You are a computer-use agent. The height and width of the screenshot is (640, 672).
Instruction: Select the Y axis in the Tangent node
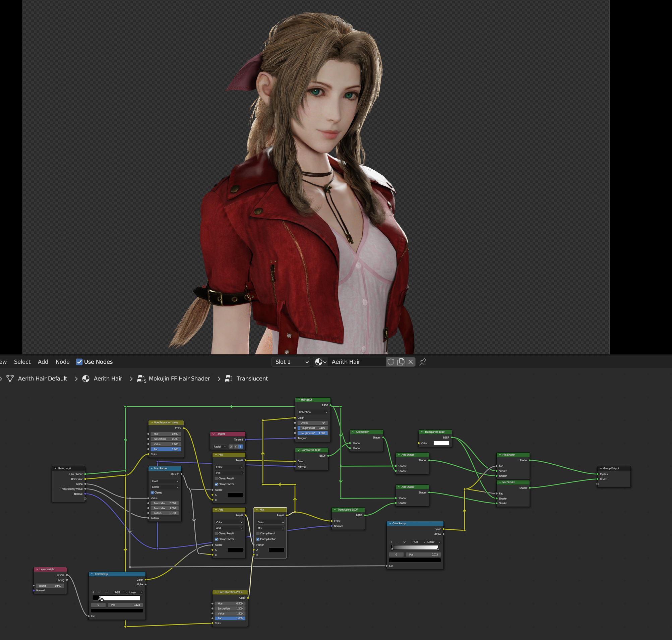[x=236, y=447]
